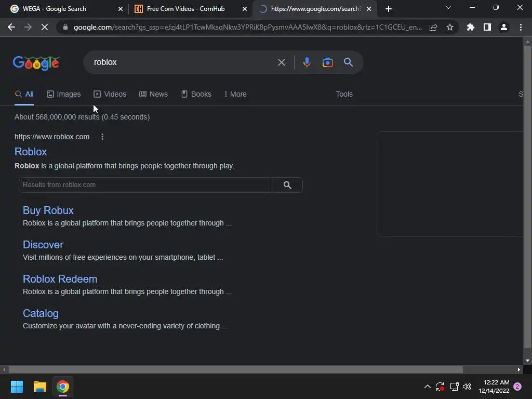
Task: Open options for roblox.com result
Action: [x=102, y=137]
